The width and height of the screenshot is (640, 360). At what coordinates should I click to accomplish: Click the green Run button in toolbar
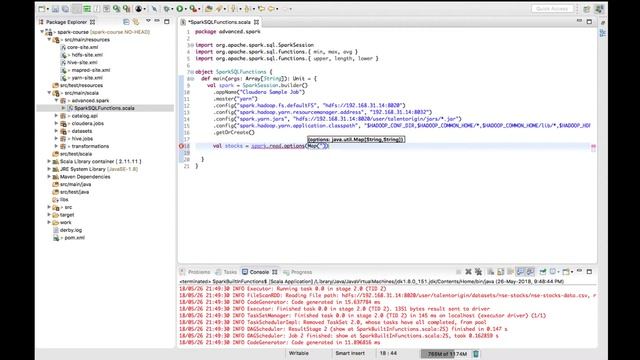[180, 9]
